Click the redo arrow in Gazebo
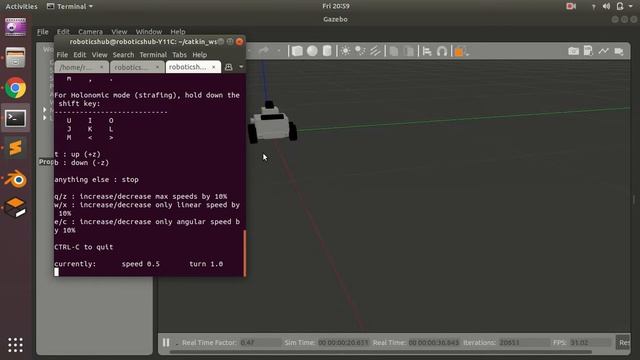Viewport: 640px width, 360px height. tap(264, 51)
